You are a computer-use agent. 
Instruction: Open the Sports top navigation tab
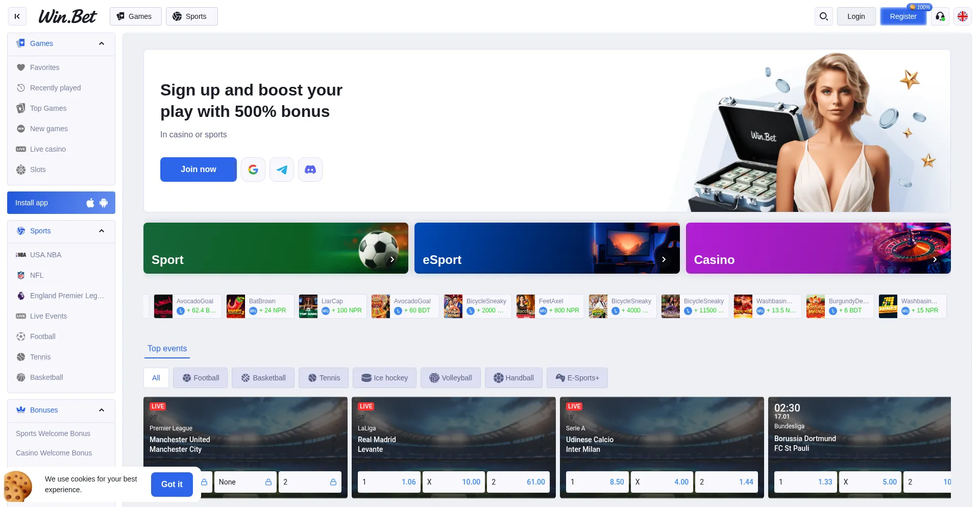[x=191, y=16]
